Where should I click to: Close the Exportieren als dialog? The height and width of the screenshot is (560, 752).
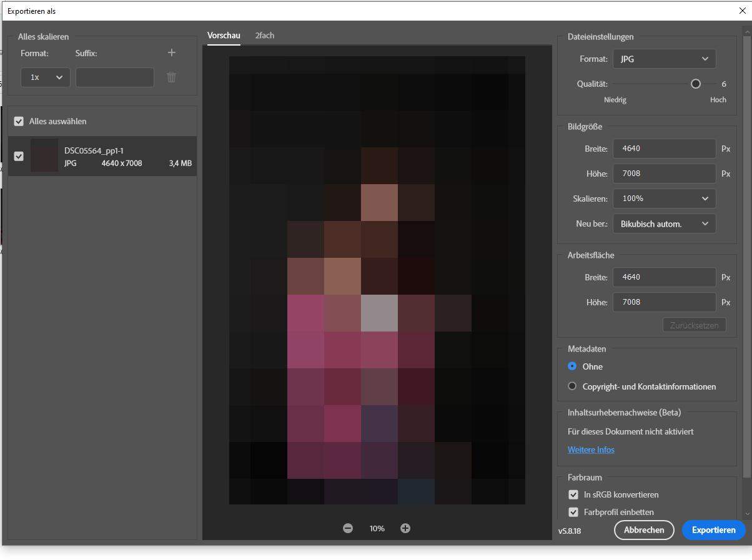click(x=742, y=11)
